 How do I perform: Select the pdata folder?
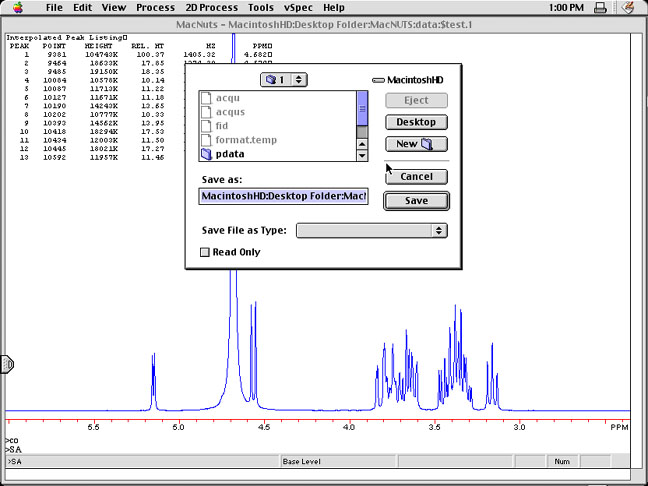(229, 155)
